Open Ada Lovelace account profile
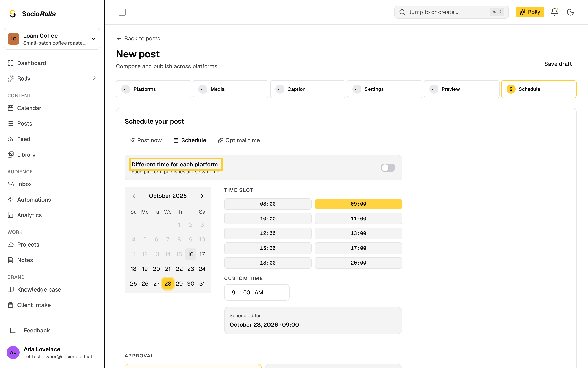Screen dimensions: 588x368 pyautogui.click(x=52, y=352)
